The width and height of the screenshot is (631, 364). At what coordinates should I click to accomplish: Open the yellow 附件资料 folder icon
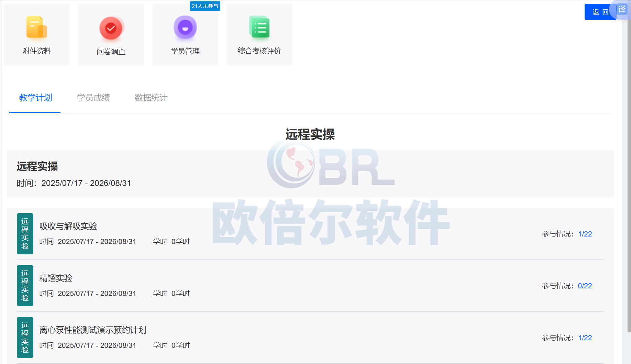point(36,27)
